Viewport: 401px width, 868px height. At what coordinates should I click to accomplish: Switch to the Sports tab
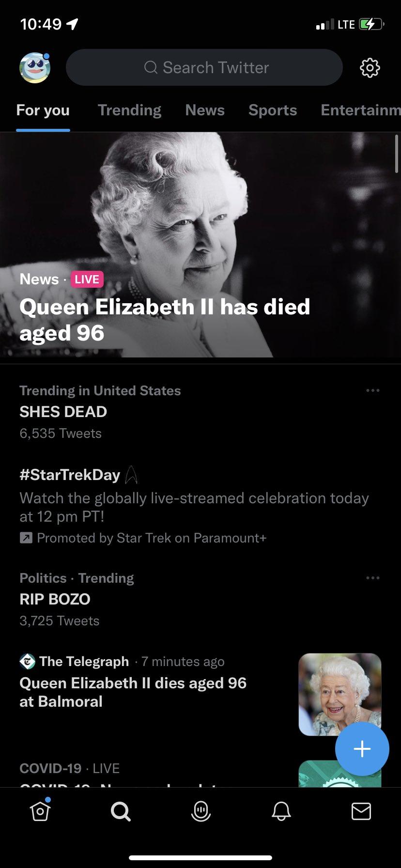click(273, 110)
